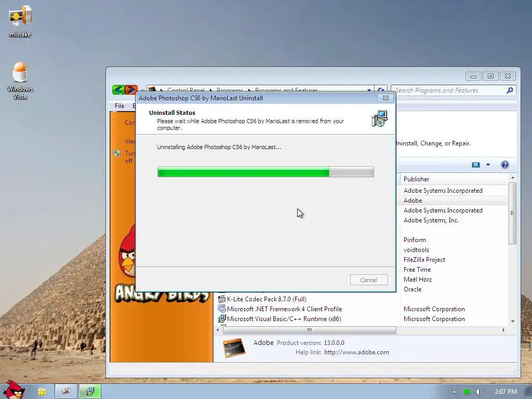The image size is (532, 399).
Task: Click the uninstaller computer-and-disc icon
Action: click(379, 119)
